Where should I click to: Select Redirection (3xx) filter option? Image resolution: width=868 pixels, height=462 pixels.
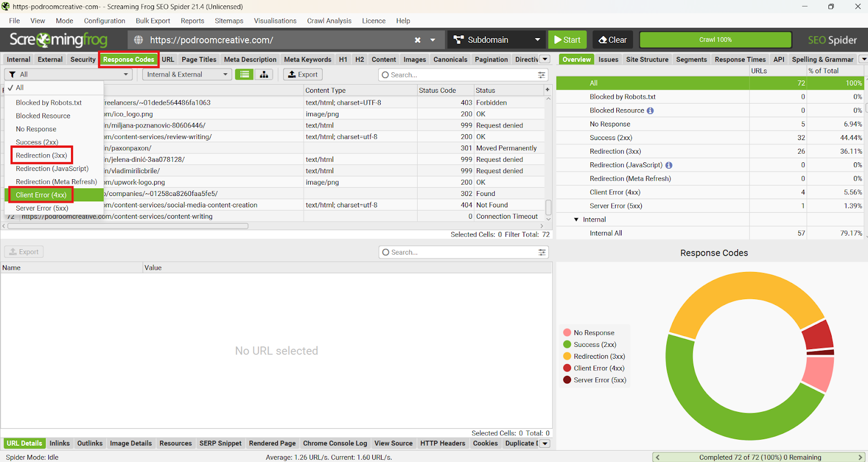click(x=54, y=155)
